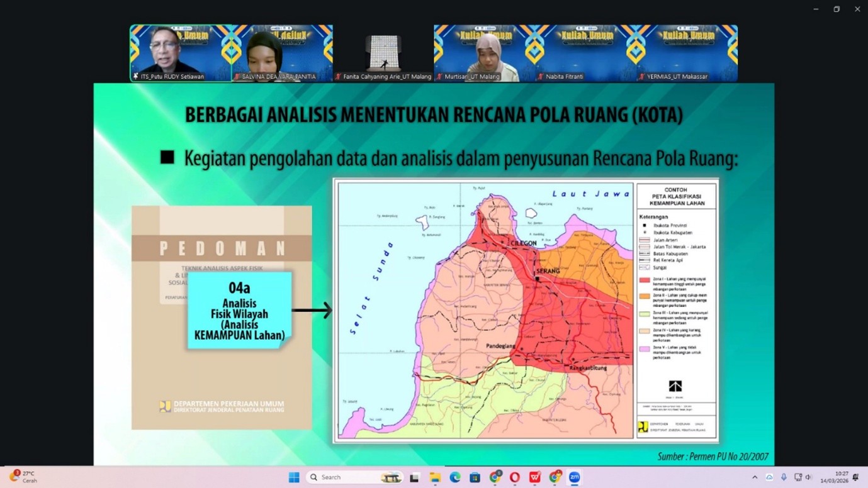Viewport: 868px width, 488px height.
Task: Click the PEDOMAN book cover title
Action: click(x=222, y=248)
